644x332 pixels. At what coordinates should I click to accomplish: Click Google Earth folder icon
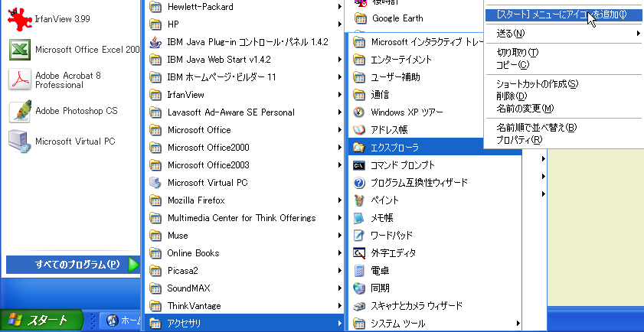pos(360,18)
